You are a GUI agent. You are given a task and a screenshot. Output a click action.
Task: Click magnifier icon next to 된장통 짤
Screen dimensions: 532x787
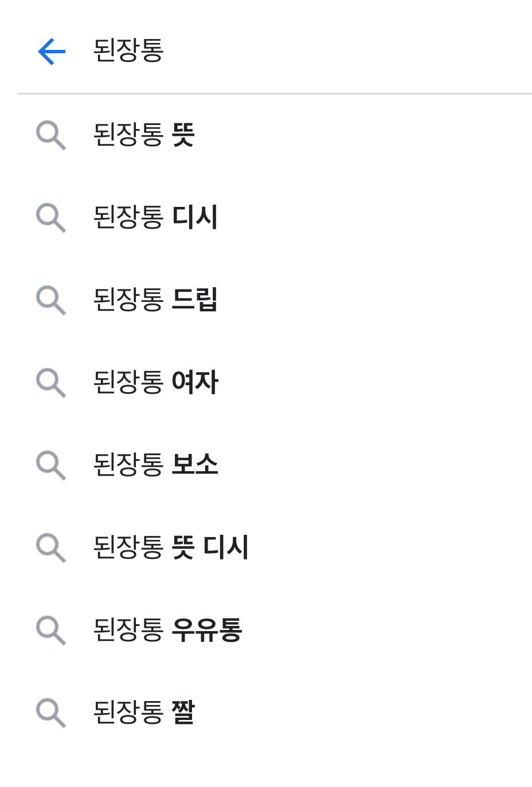pos(51,712)
